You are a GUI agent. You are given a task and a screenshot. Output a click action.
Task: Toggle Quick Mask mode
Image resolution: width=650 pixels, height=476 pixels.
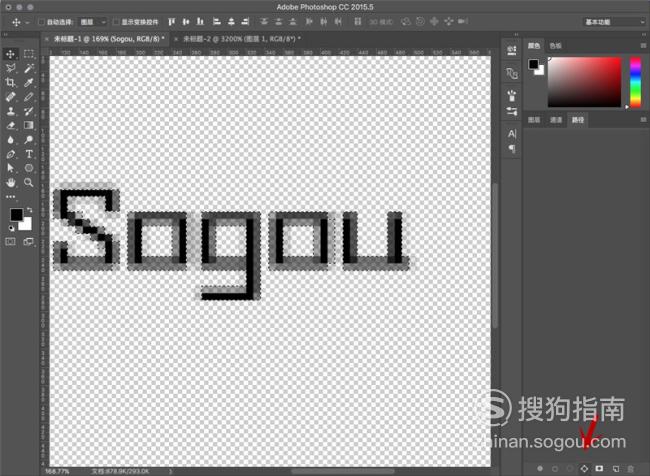[10, 242]
